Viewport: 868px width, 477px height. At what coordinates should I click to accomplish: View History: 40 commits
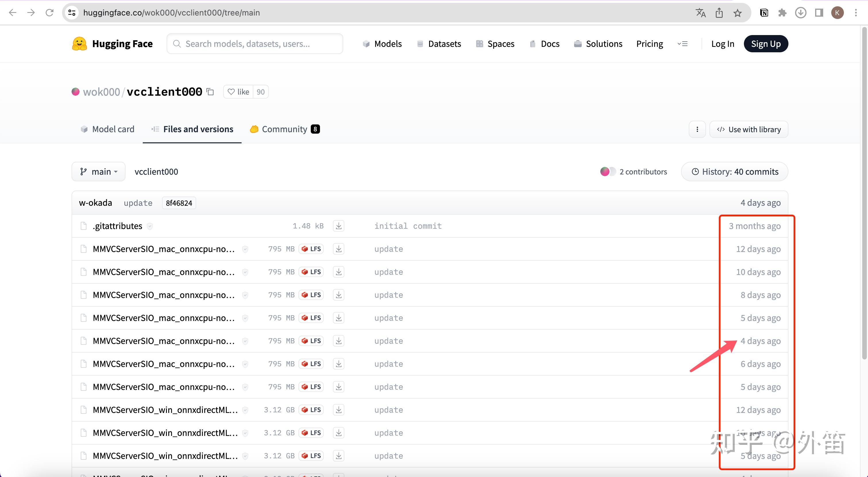click(x=734, y=172)
